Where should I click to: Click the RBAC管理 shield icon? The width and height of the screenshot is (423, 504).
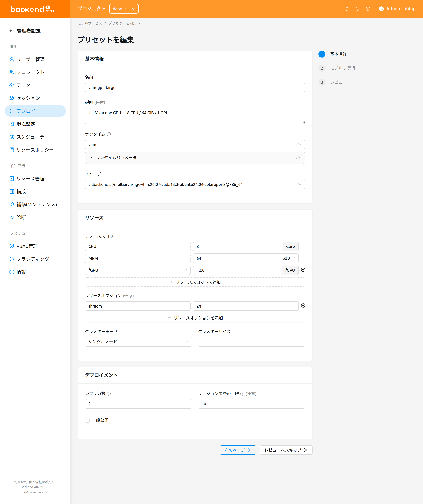coord(11,246)
